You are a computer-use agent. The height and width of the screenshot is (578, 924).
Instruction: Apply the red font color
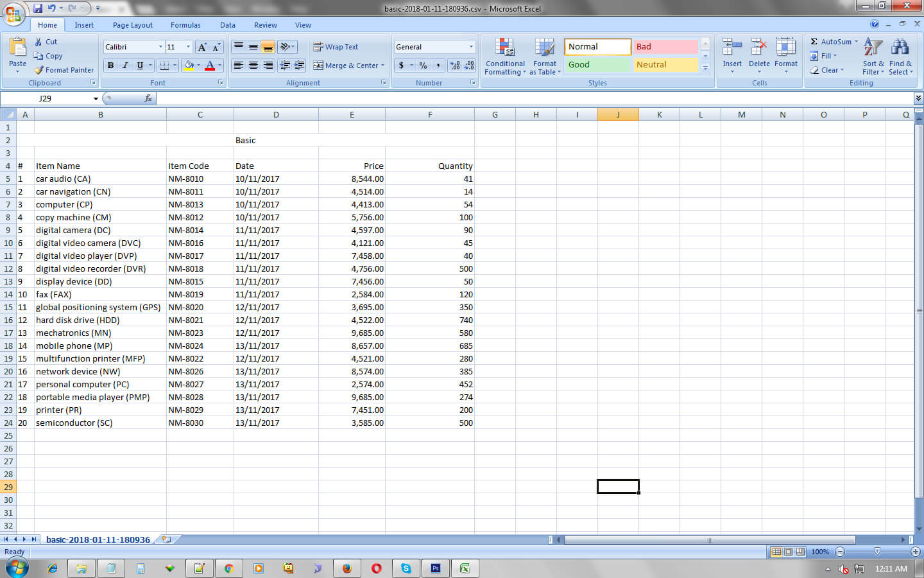pos(209,66)
